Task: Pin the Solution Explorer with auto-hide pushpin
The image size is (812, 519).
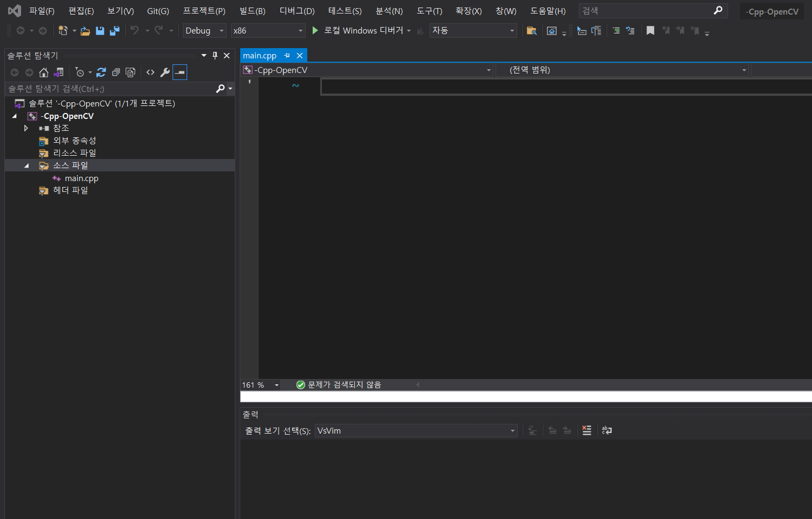Action: (215, 56)
